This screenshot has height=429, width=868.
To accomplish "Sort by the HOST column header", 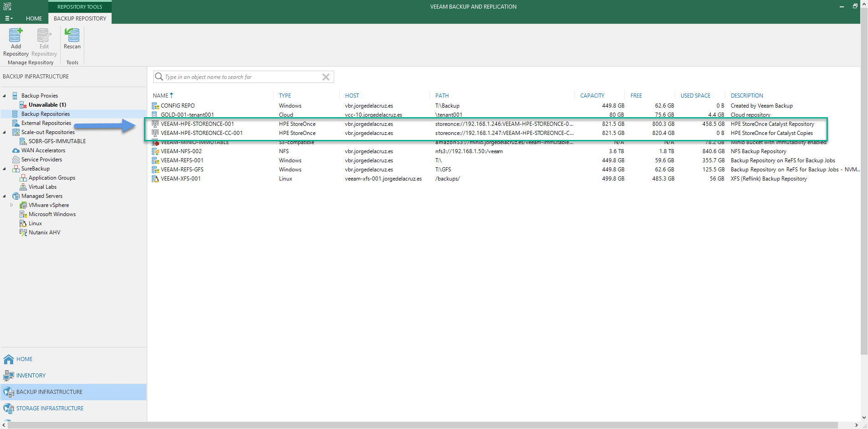I will pyautogui.click(x=352, y=96).
